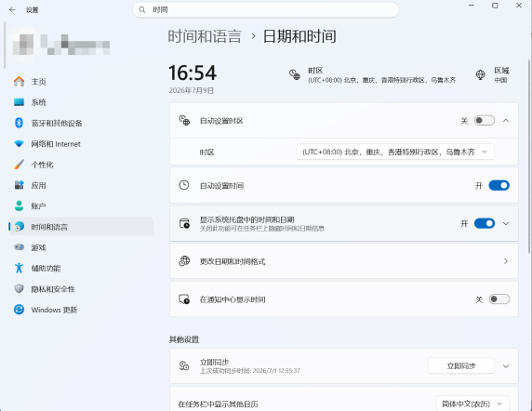The width and height of the screenshot is (532, 411).
Task: Click the search field containing 时间
Action: click(266, 10)
